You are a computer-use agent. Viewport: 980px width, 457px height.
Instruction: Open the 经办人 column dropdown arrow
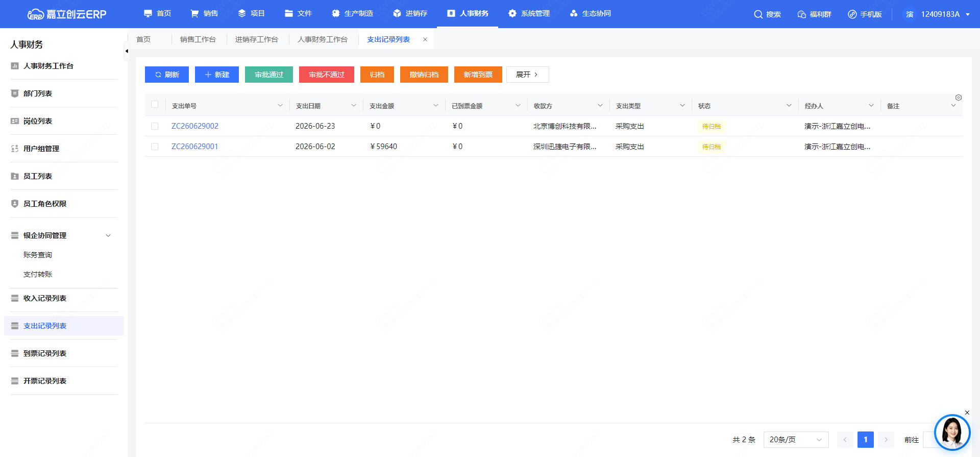pos(871,106)
